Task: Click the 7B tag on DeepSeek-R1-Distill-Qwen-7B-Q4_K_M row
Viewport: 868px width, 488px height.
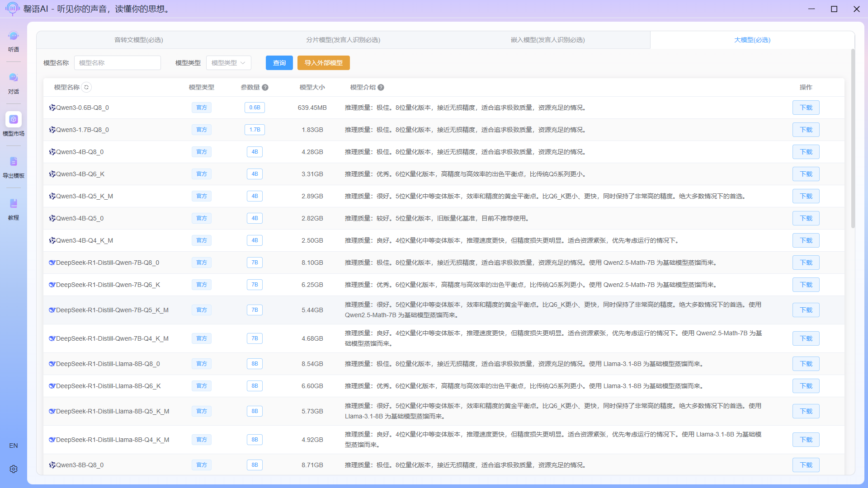Action: [x=255, y=338]
